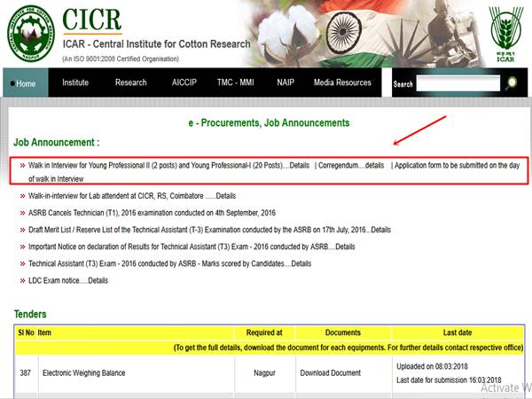Screen dimensions: 532x399
Task: Click 'ICAR - Central Institute for Cotton Research' heading
Action: click(x=156, y=44)
